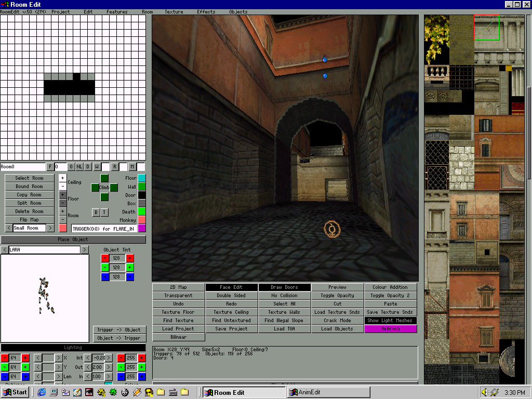Increase the Object Tint green value
Screen dimensions: 532x399
(130, 268)
